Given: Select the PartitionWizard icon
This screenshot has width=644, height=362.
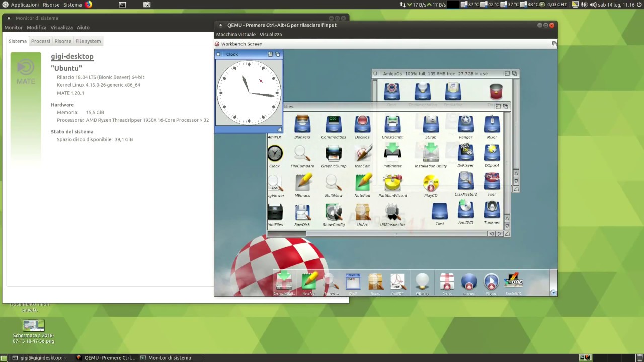Looking at the screenshot, I should click(x=392, y=183).
